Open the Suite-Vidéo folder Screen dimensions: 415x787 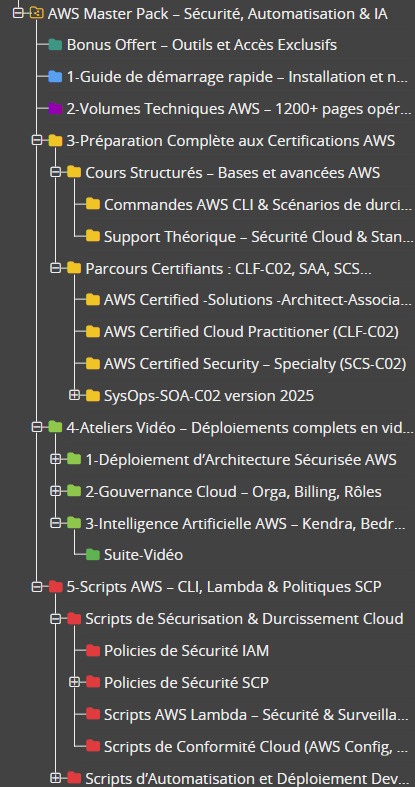point(143,555)
